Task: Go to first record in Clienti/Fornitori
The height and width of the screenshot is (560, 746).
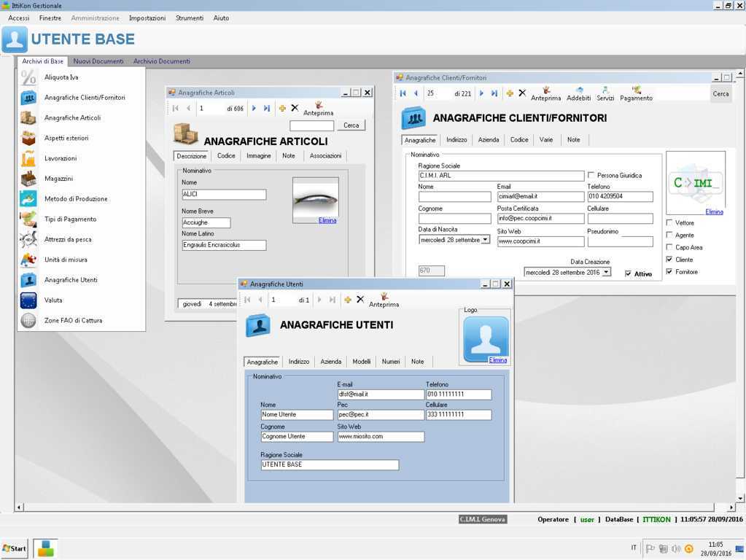Action: pyautogui.click(x=403, y=93)
